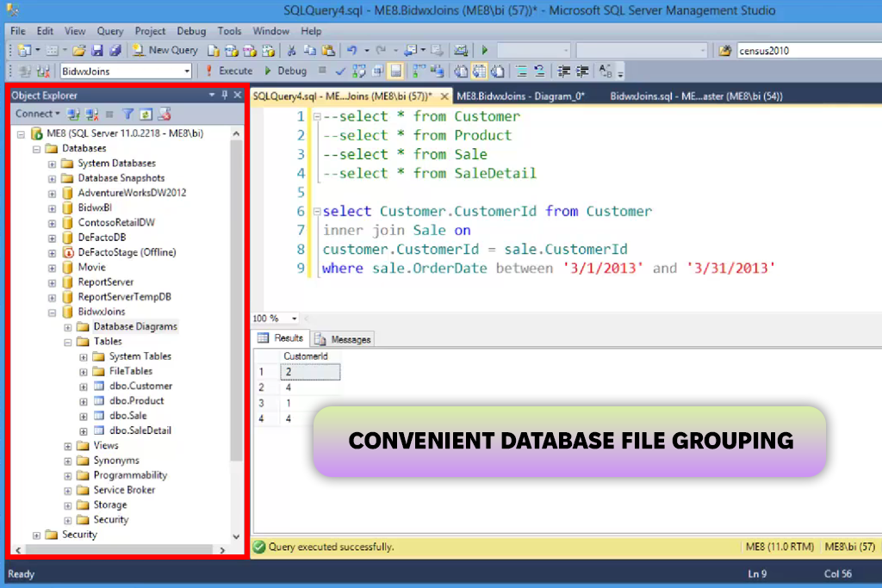The height and width of the screenshot is (588, 882).
Task: Switch to the BidwxJoins.sql tab
Action: 696,96
